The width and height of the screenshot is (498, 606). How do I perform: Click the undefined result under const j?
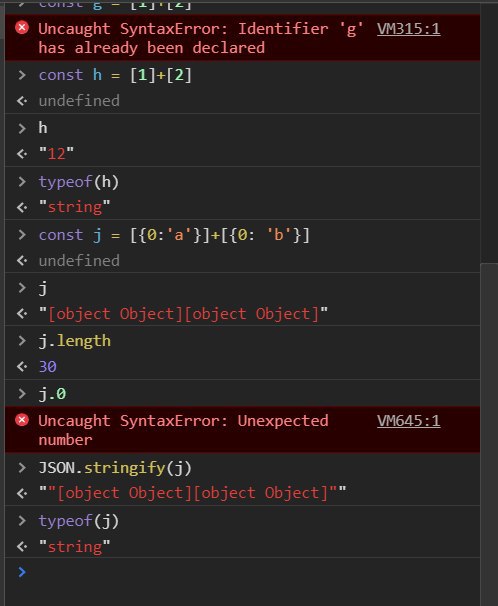79,261
